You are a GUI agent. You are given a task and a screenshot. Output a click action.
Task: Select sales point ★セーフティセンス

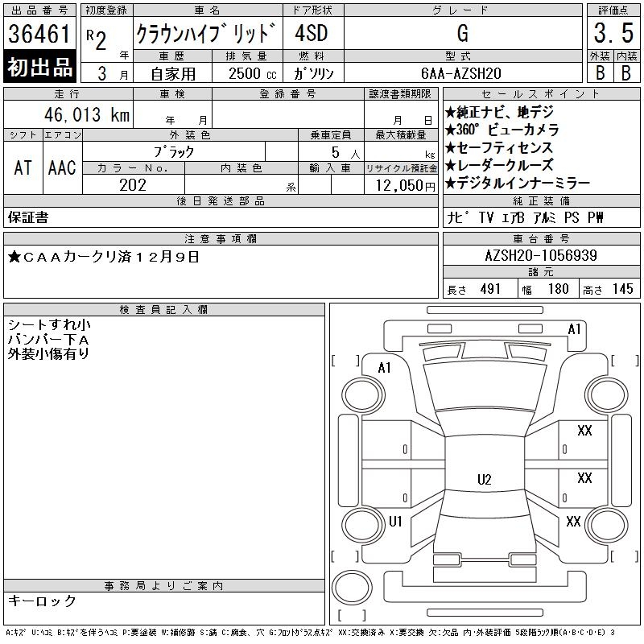point(499,147)
